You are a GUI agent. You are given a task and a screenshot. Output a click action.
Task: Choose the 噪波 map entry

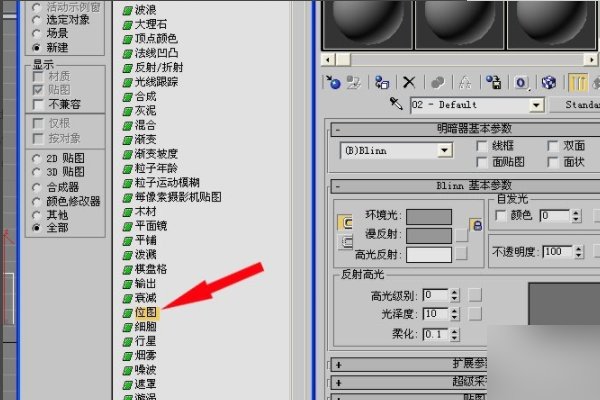click(145, 370)
